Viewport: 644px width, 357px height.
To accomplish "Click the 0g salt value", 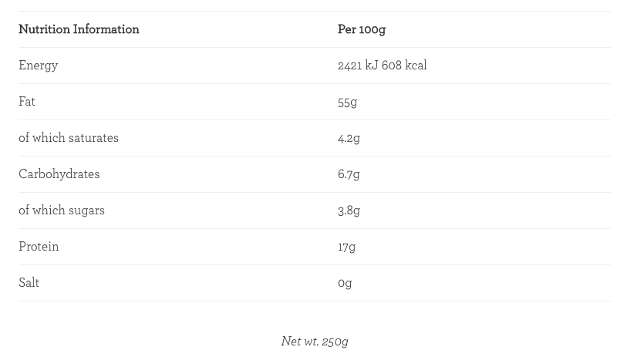I will pos(345,283).
